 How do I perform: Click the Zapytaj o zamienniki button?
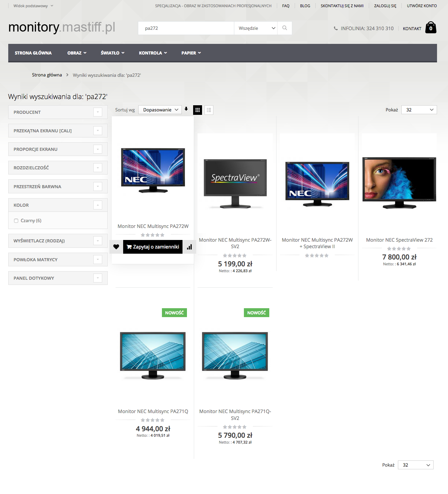153,247
